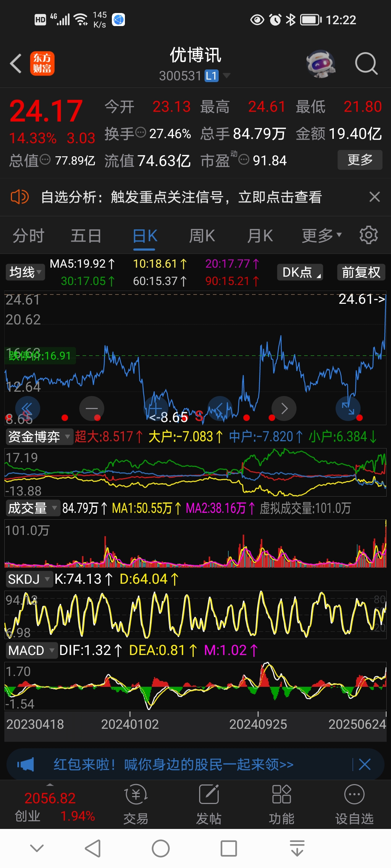Open the 前复权 adjustment selector
Screen dimensions: 391x868
[x=361, y=272]
